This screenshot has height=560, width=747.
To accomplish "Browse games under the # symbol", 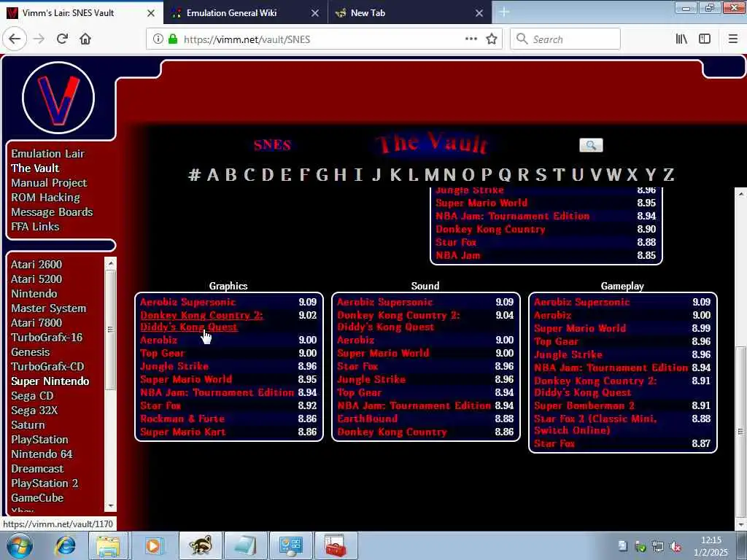I will pos(194,175).
